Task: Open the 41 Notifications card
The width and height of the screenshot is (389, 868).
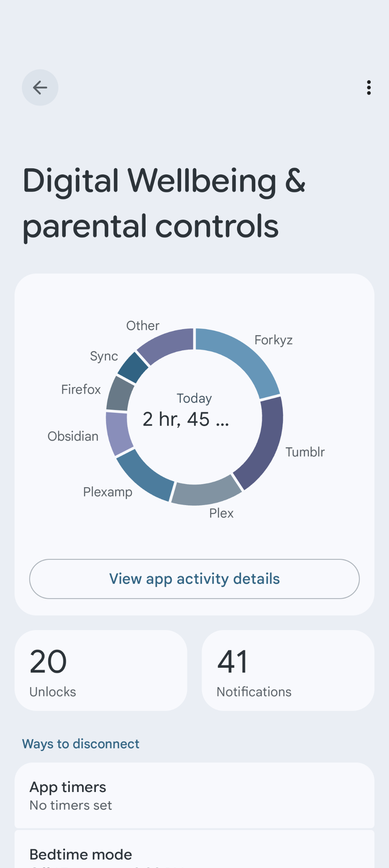Action: [288, 670]
